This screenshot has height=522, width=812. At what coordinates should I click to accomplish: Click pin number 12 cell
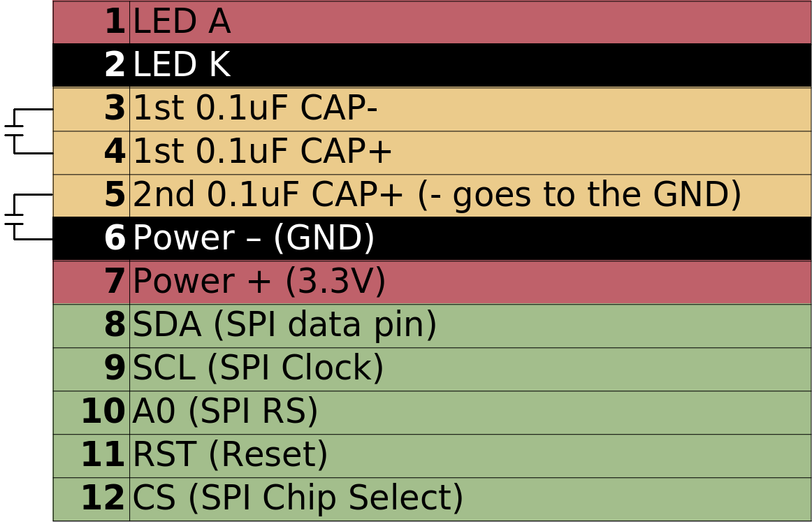tap(102, 499)
